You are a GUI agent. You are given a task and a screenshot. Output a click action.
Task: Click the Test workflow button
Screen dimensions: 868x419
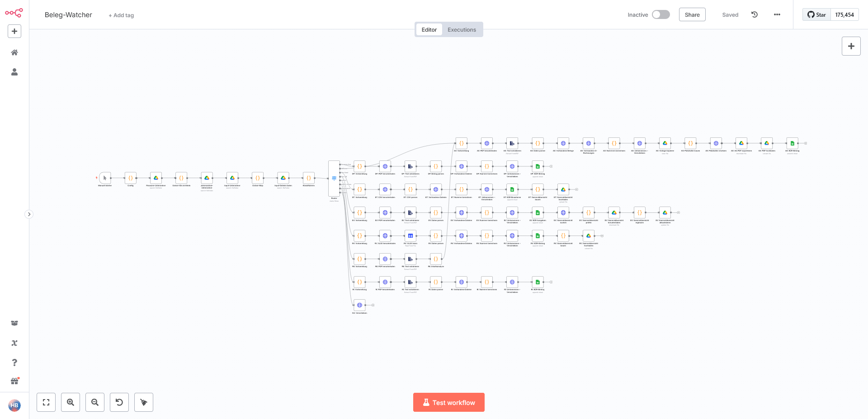point(449,402)
